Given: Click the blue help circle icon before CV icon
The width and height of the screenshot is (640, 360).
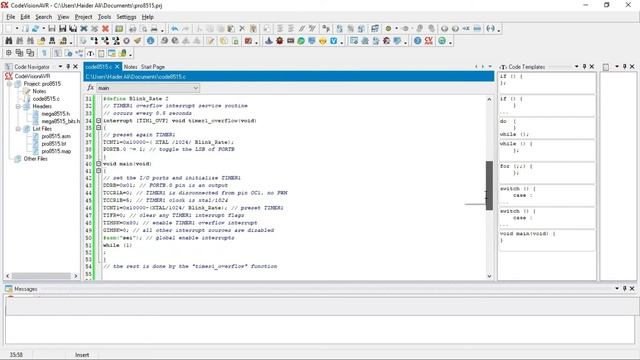Looking at the screenshot, I should pyautogui.click(x=418, y=41).
